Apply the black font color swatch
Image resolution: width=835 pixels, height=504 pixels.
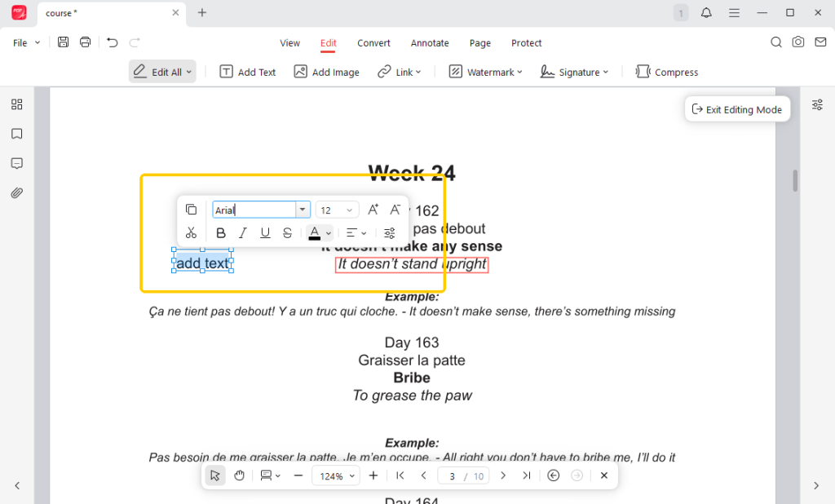pyautogui.click(x=315, y=232)
